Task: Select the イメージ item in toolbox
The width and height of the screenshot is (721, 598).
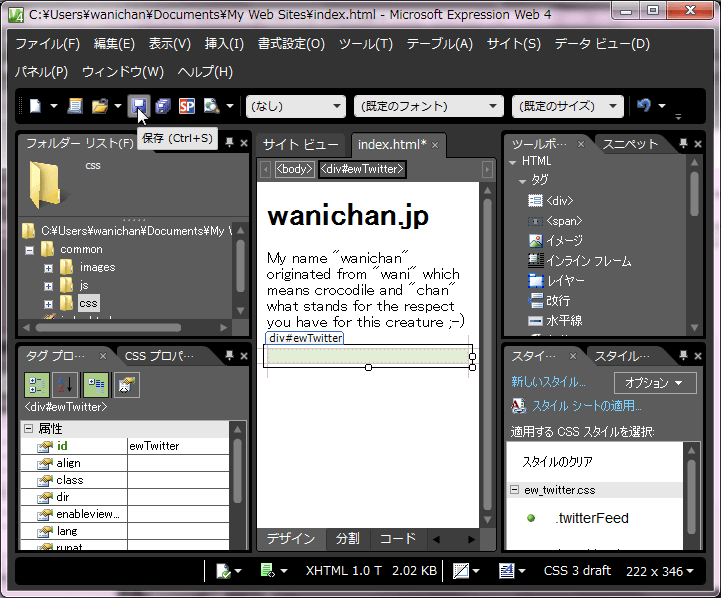Action: pos(556,240)
